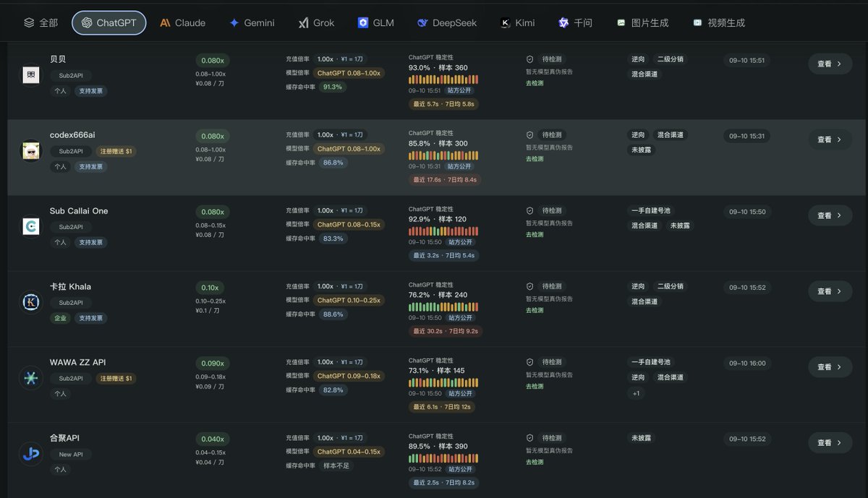Open 查看 for WAWA ZZ API
The image size is (868, 498).
[x=830, y=367]
